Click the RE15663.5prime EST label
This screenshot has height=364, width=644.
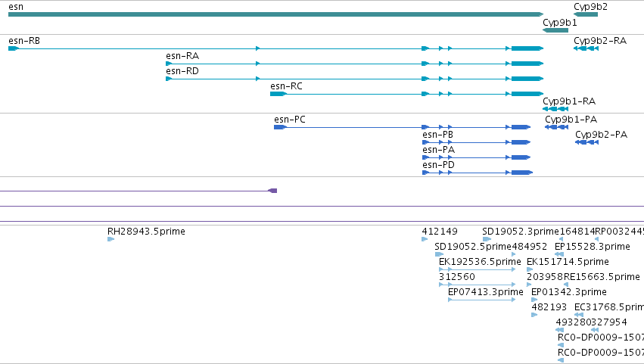(602, 277)
